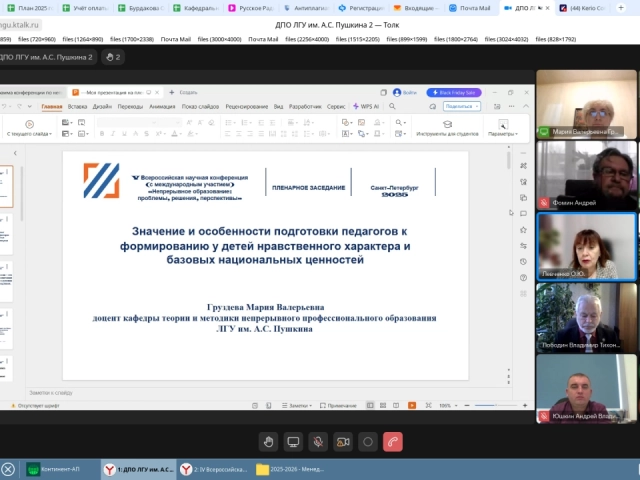Open the Вставка ribbon tab
The image size is (640, 480).
point(77,106)
